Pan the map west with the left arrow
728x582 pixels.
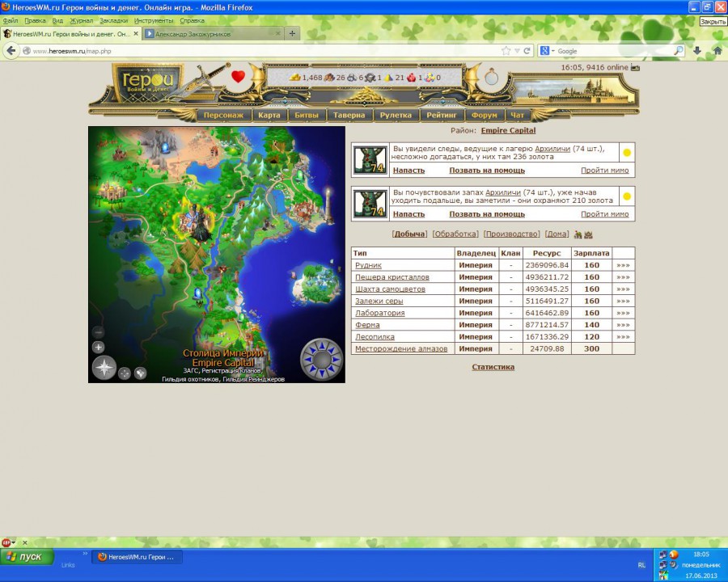pyautogui.click(x=307, y=359)
